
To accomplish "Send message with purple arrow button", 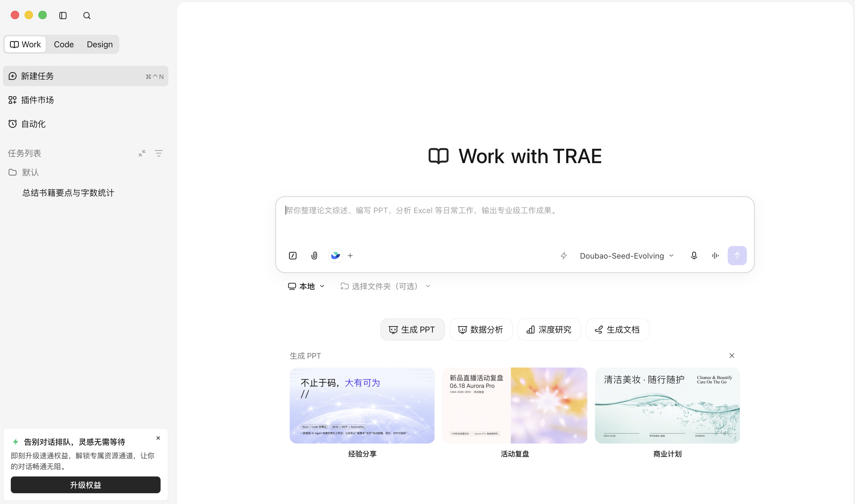I will (x=737, y=256).
